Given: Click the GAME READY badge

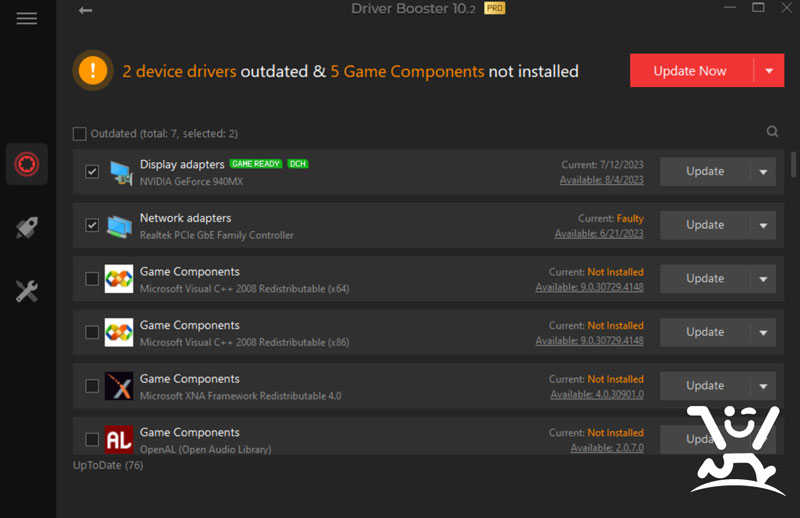Looking at the screenshot, I should 256,164.
